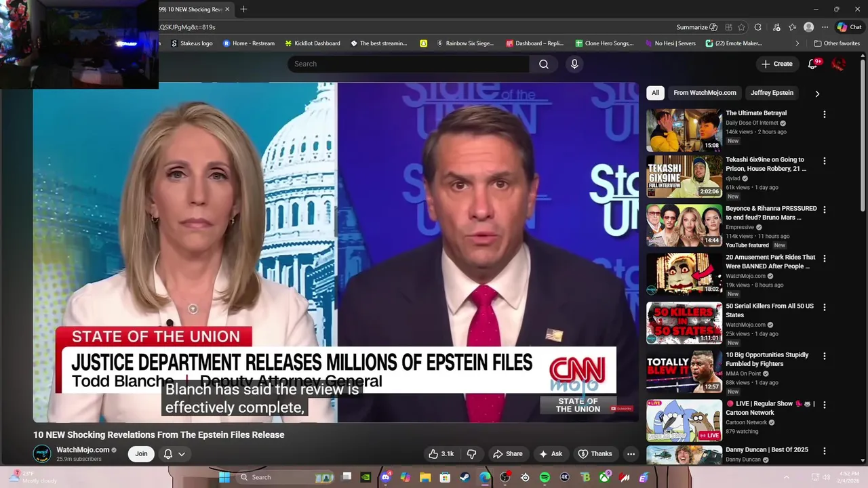
Task: Open the Emote Maker bookmark
Action: (734, 43)
